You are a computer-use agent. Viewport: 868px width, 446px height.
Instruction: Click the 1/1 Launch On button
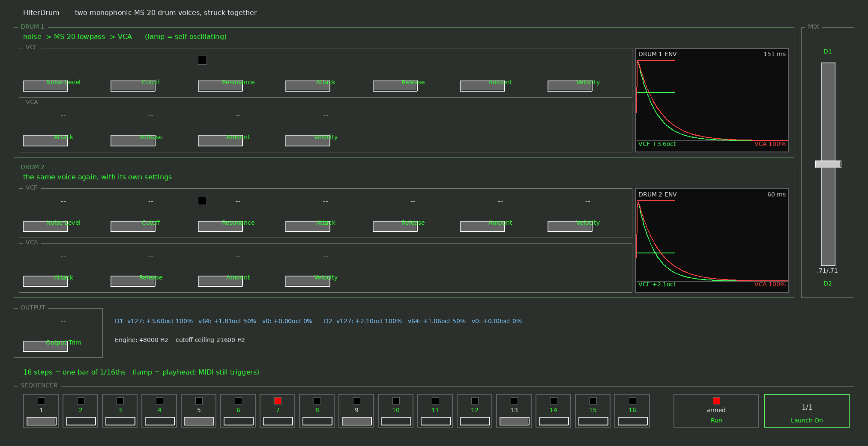(807, 410)
